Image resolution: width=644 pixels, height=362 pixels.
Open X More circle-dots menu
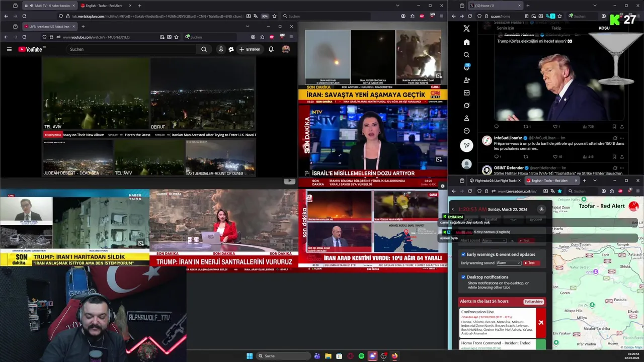[x=466, y=131]
